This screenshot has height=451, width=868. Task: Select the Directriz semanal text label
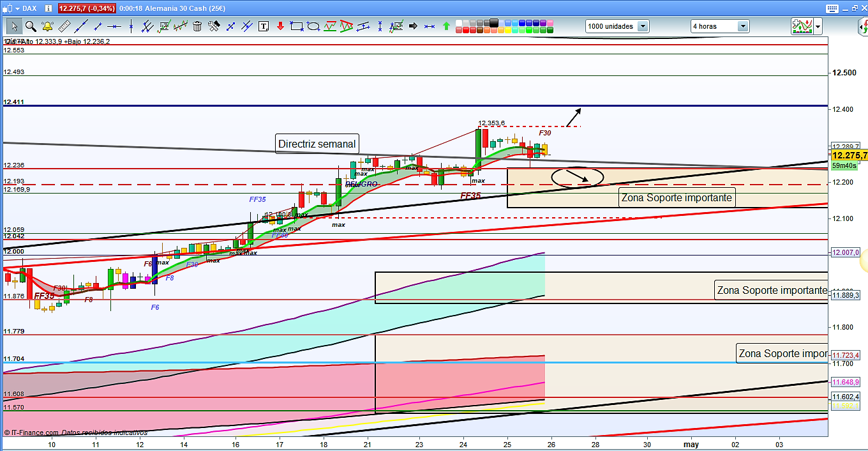pos(317,144)
